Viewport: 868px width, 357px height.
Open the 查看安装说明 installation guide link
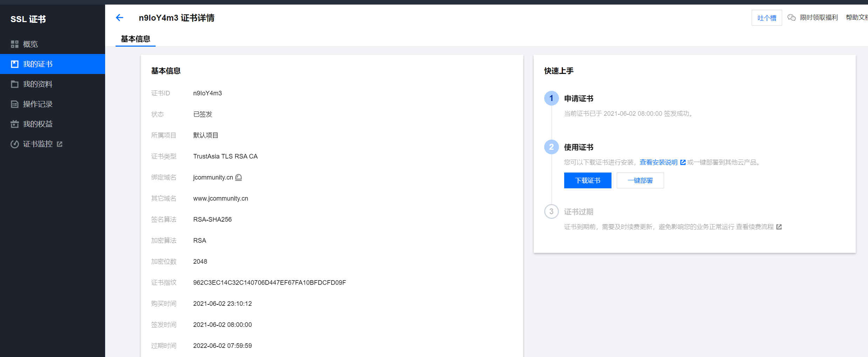click(x=658, y=162)
